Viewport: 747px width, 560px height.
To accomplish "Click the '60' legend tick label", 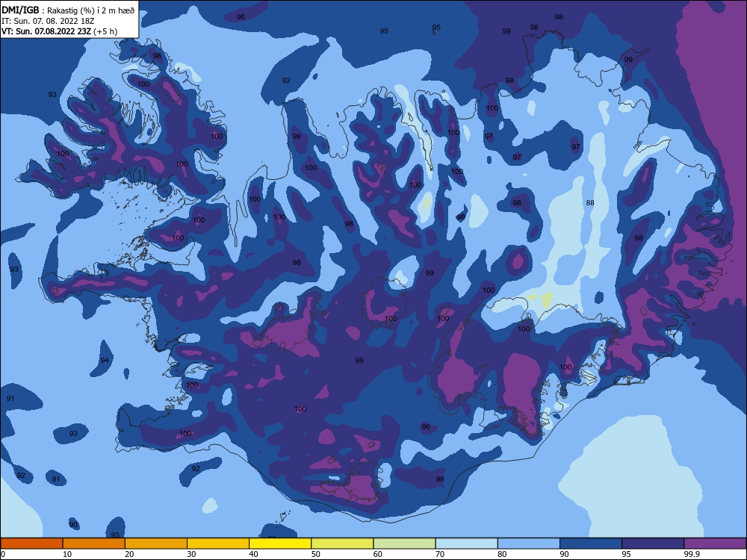I will tap(378, 554).
